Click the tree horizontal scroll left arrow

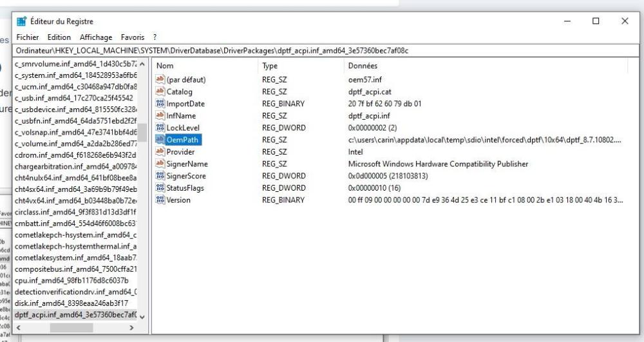(x=19, y=328)
